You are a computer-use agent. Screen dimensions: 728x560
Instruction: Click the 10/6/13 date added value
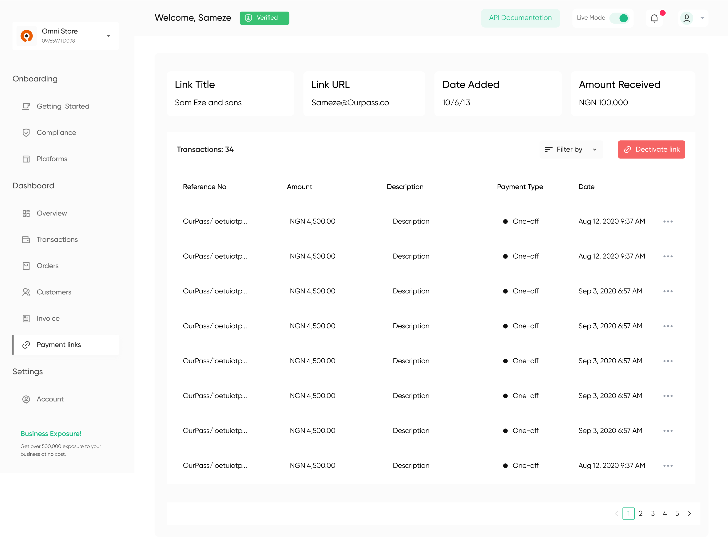(456, 103)
